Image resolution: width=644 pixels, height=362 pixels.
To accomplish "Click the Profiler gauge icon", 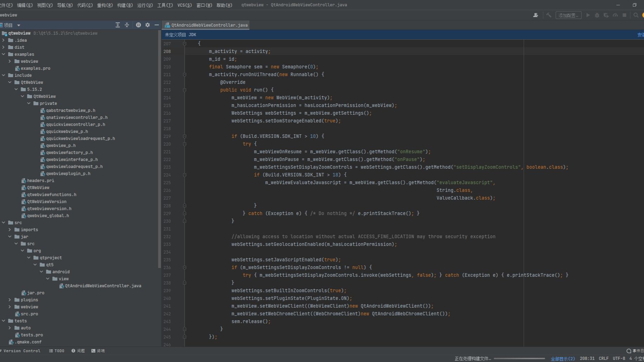I will 615,15.
